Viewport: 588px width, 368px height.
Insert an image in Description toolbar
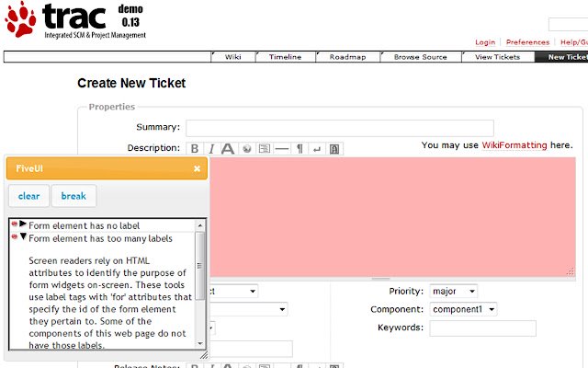334,149
